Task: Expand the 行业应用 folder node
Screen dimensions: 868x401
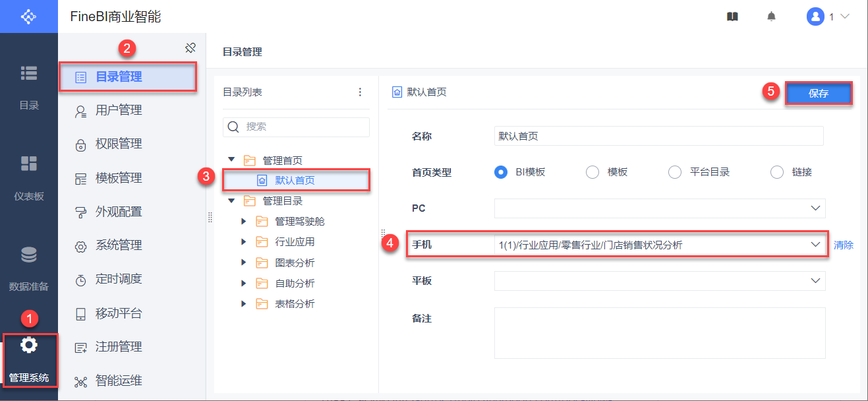Action: click(244, 242)
